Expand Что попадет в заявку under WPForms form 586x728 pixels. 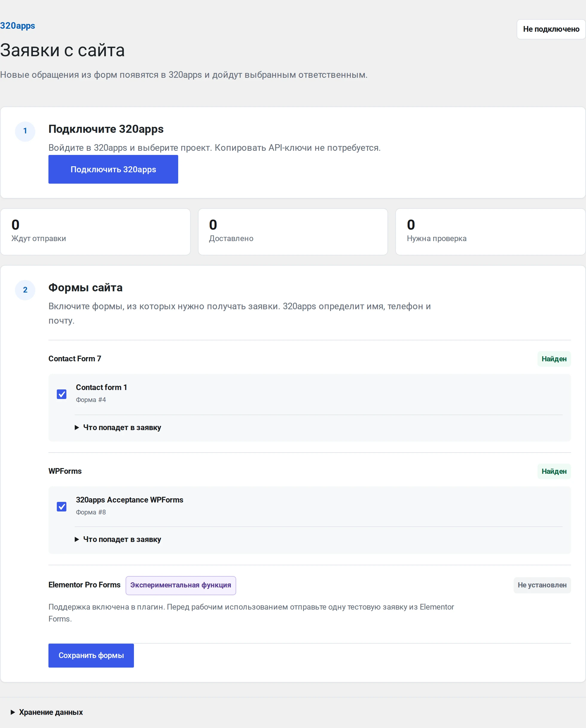[118, 539]
